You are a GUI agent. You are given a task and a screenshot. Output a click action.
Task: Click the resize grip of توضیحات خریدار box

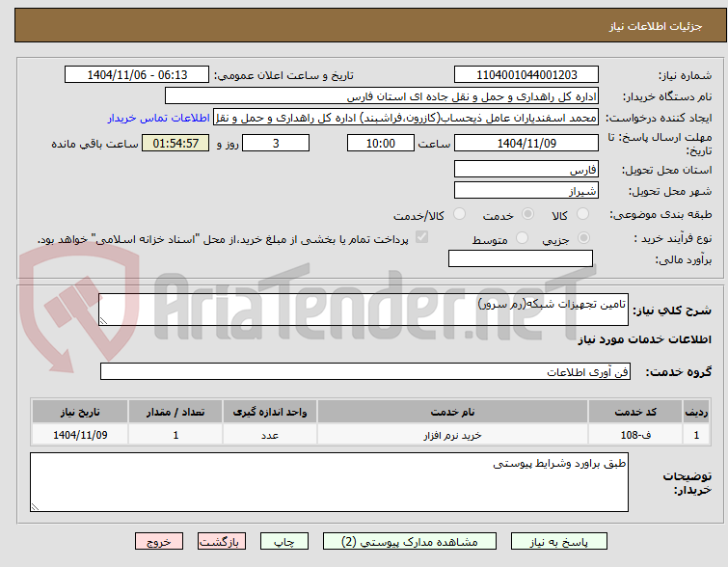coord(35,506)
